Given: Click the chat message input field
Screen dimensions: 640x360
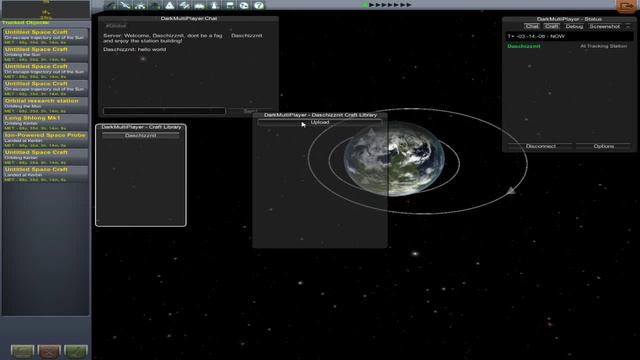Looking at the screenshot, I should coord(164,111).
